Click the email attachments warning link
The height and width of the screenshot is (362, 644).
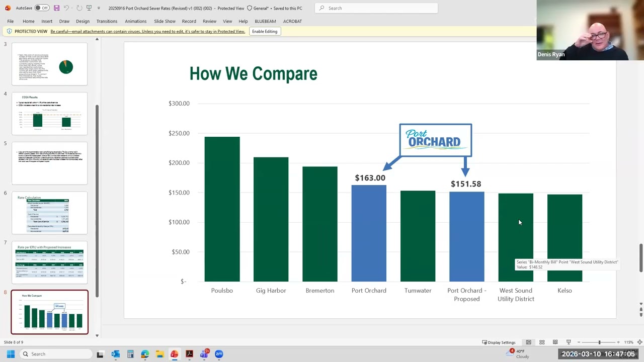click(147, 31)
